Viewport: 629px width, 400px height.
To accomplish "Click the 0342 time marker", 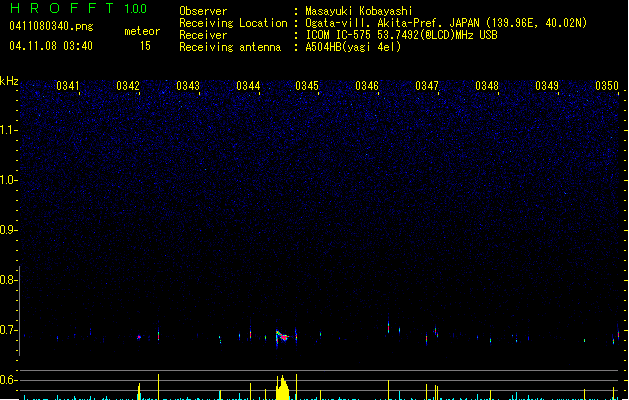I will pos(128,86).
